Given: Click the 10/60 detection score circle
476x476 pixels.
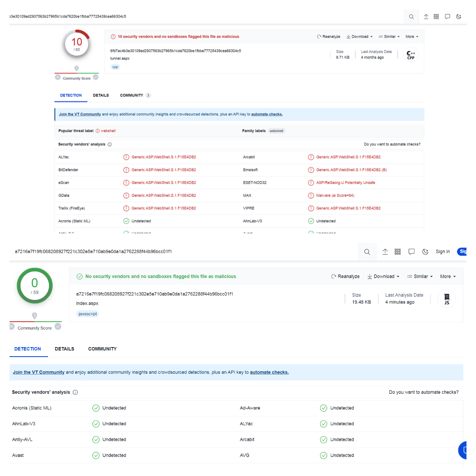Looking at the screenshot, I should pyautogui.click(x=77, y=44).
